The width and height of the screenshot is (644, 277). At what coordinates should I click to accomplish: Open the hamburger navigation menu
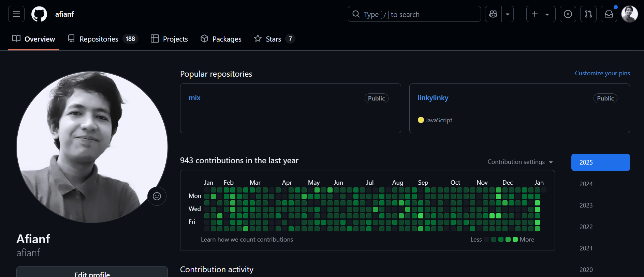pos(16,14)
